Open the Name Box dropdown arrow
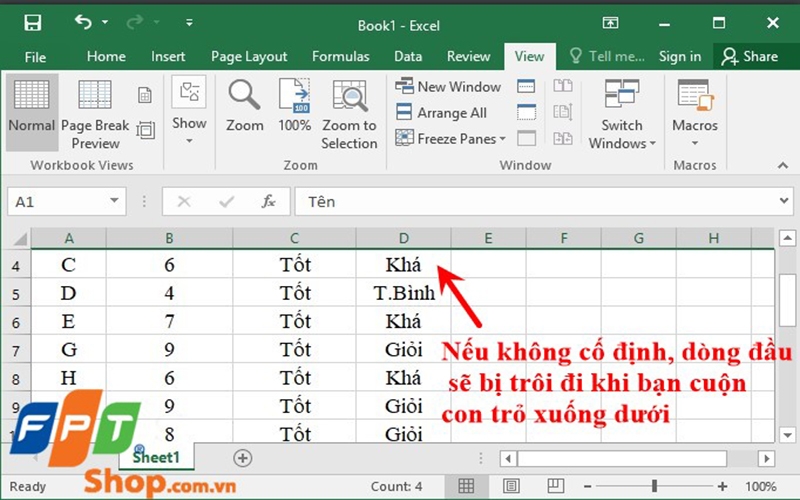 pyautogui.click(x=114, y=201)
